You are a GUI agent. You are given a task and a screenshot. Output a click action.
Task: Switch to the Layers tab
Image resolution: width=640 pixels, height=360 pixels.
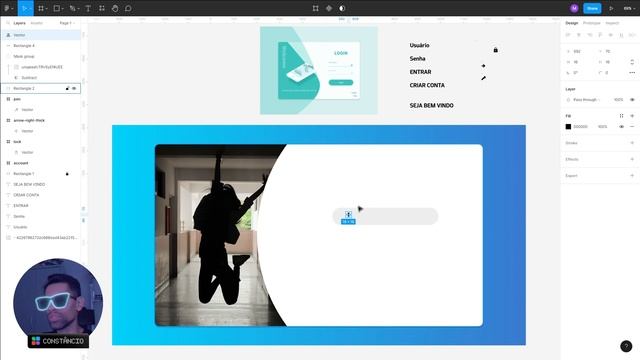pos(19,23)
